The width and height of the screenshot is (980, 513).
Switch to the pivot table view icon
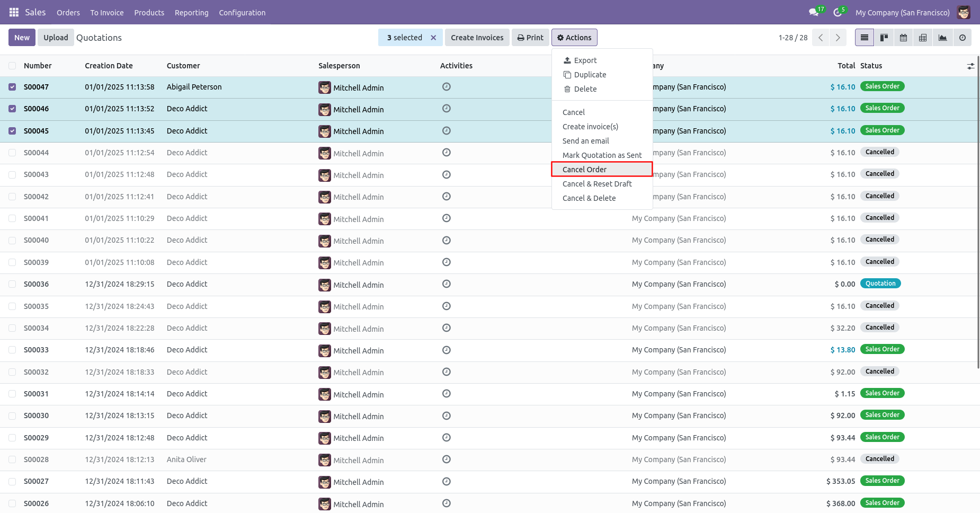[923, 38]
